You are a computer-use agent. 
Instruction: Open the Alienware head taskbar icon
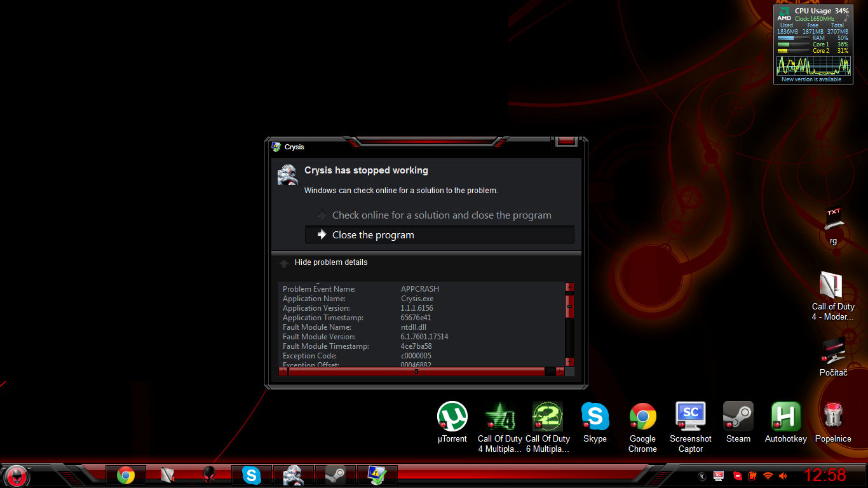[209, 475]
